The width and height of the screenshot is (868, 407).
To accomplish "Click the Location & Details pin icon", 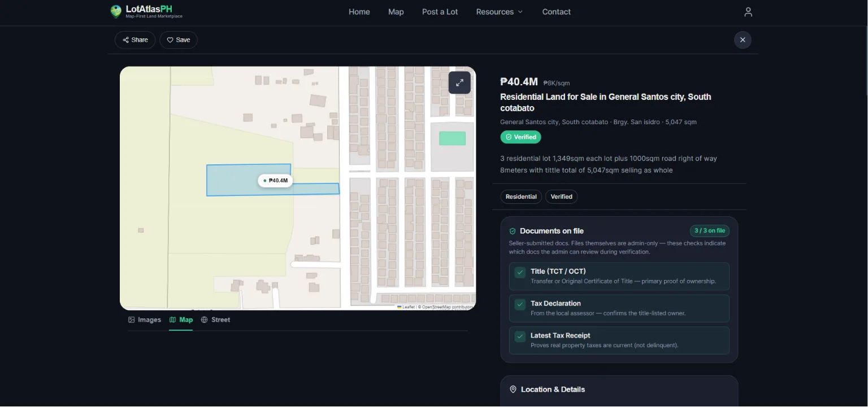I will [513, 390].
